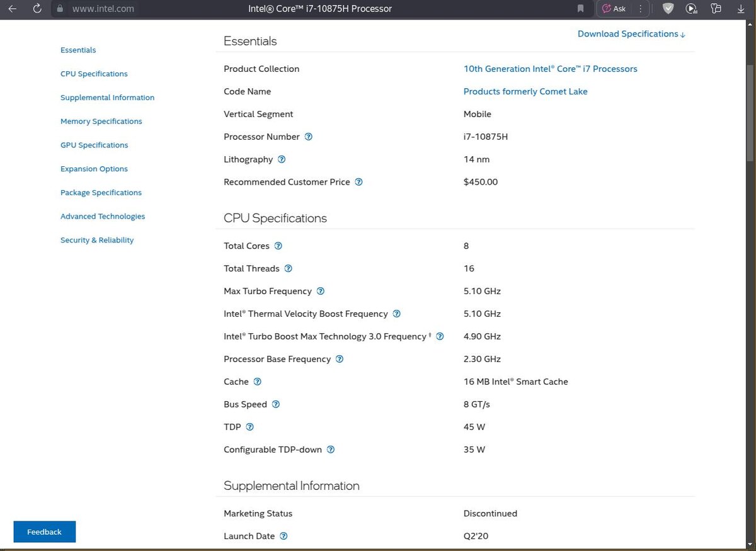Image resolution: width=756 pixels, height=551 pixels.
Task: Open 10th Generation Intel Core i7 Processors link
Action: click(550, 69)
